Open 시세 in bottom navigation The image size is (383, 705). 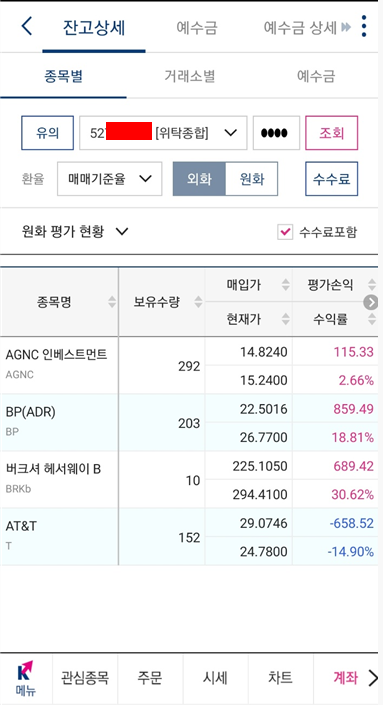click(215, 678)
